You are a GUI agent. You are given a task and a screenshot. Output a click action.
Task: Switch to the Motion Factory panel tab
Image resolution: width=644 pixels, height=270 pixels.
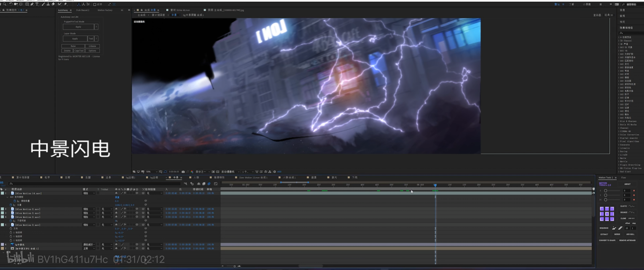tap(105, 10)
